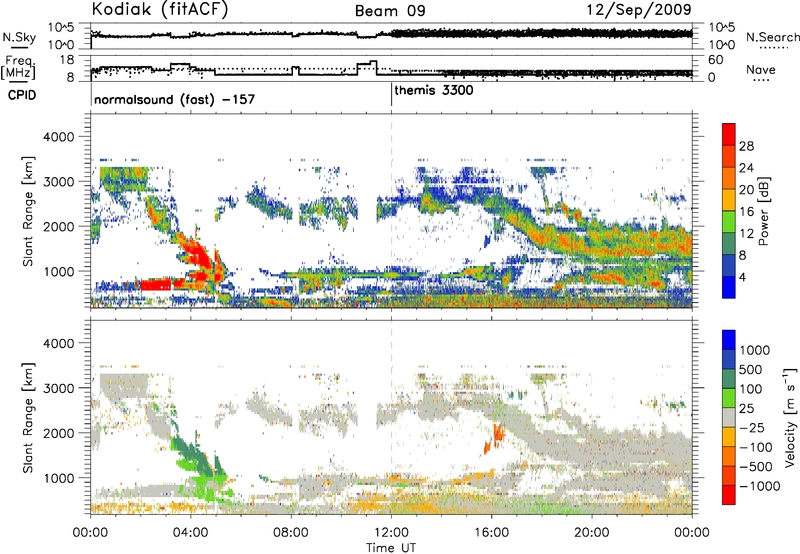Click the '4000' tick on the velocity panel
The height and width of the screenshot is (554, 800).
coord(58,343)
